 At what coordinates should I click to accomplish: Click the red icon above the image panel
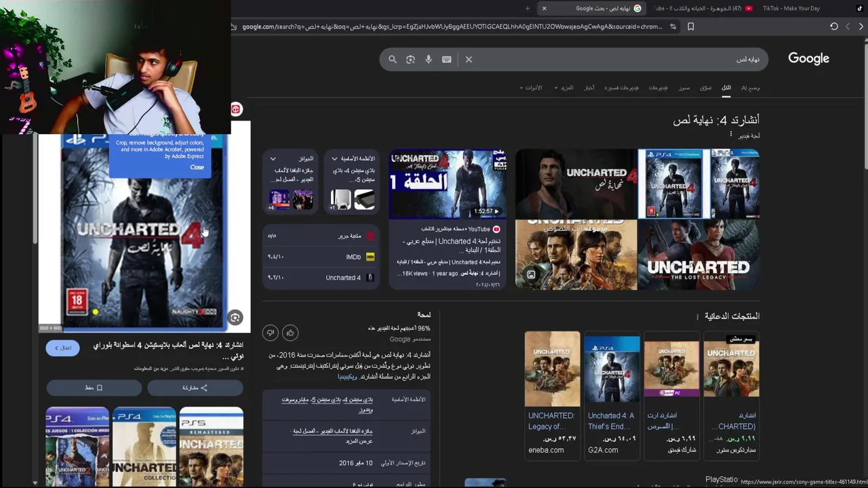tap(235, 109)
